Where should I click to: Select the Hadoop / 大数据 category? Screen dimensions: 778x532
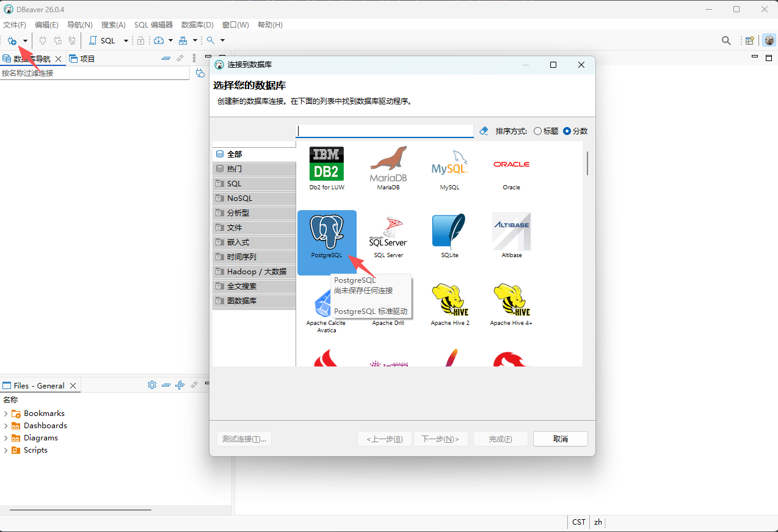tap(254, 271)
